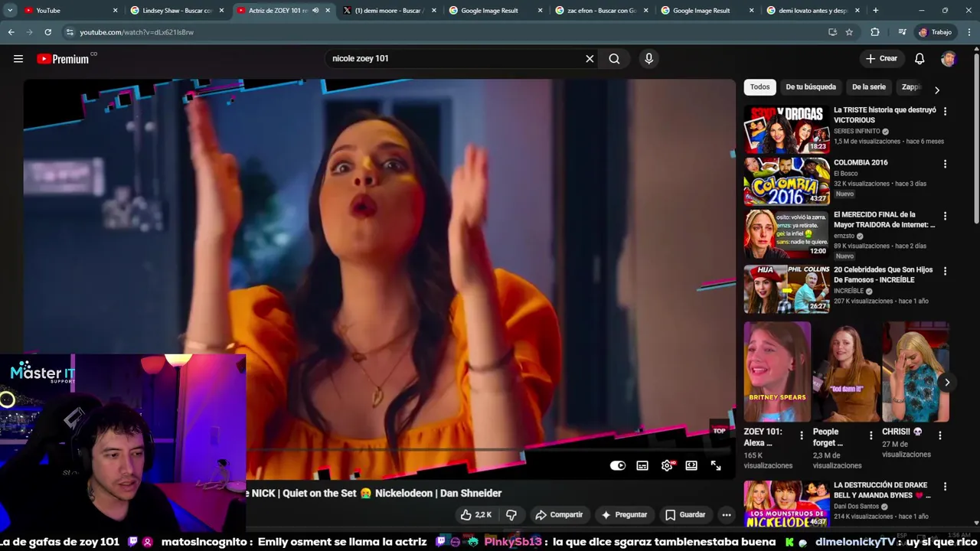Open a new browser tab
Image resolution: width=980 pixels, height=551 pixels.
[876, 11]
